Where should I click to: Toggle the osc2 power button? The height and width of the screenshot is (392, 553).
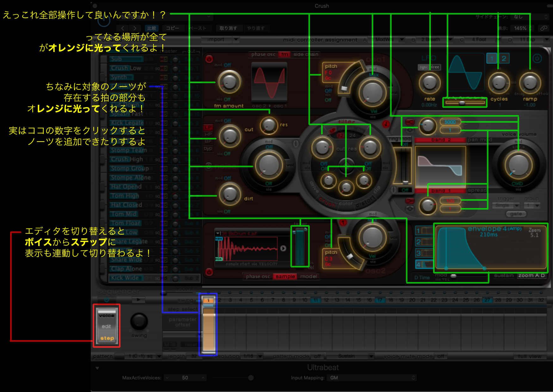click(x=209, y=272)
